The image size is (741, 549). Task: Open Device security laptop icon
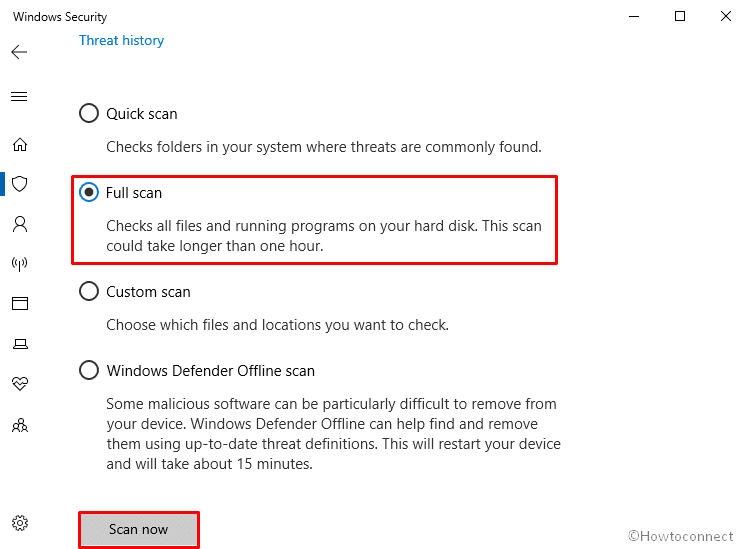pos(20,343)
